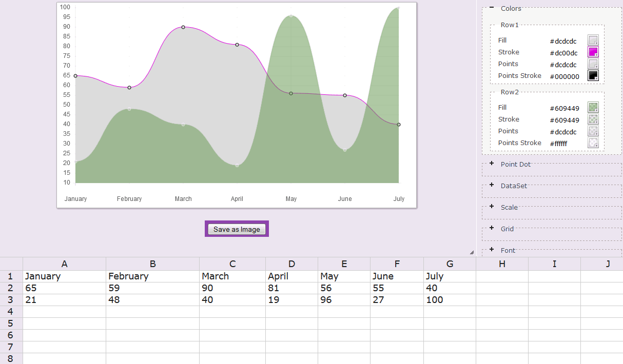Open Row1 Points Stroke black swatch
This screenshot has width=623, height=364.
pos(593,76)
